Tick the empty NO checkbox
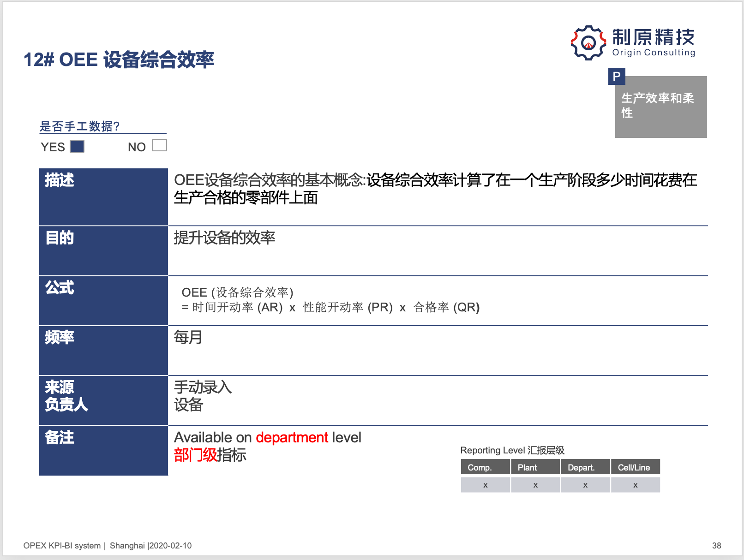The height and width of the screenshot is (560, 744). tap(159, 145)
